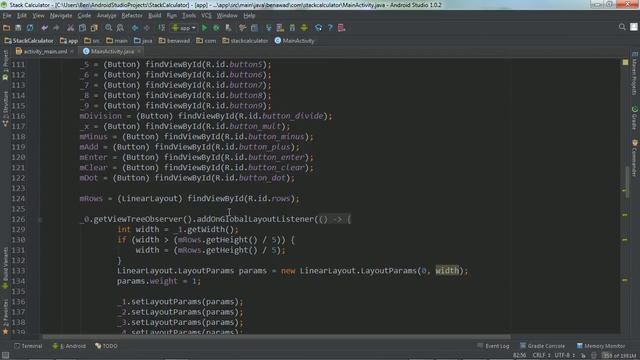Open the Terminal tool window

28,346
